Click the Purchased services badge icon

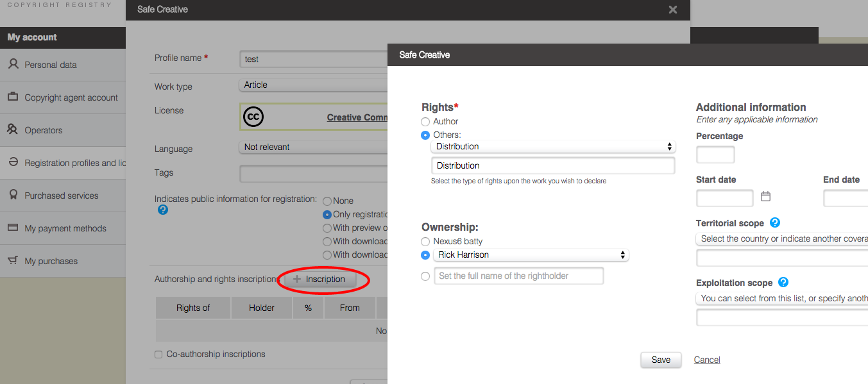pyautogui.click(x=13, y=195)
